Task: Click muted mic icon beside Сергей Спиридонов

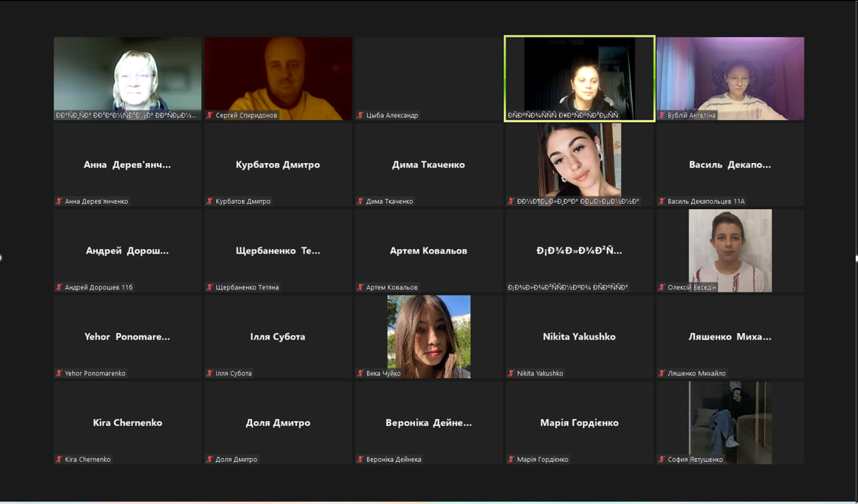Action: pos(210,116)
